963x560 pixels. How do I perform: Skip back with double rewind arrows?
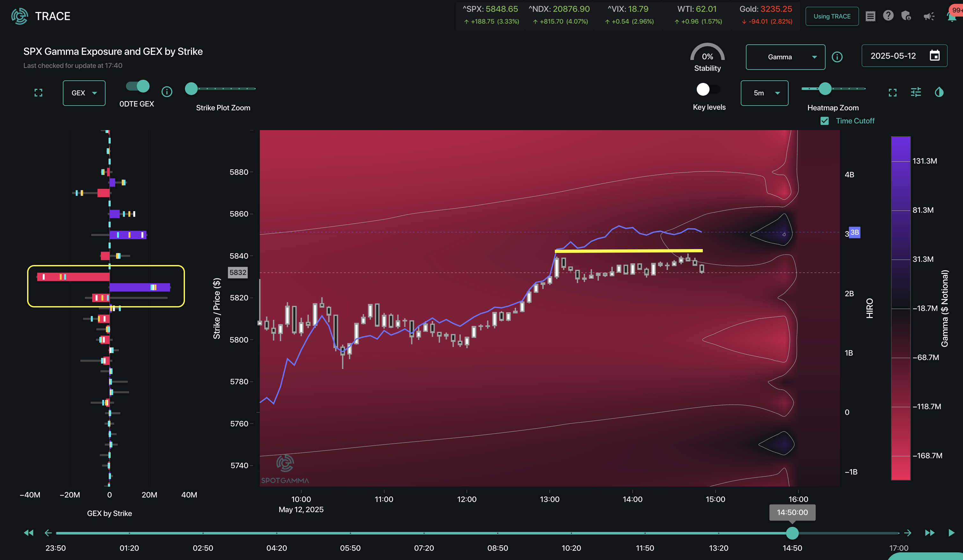29,533
